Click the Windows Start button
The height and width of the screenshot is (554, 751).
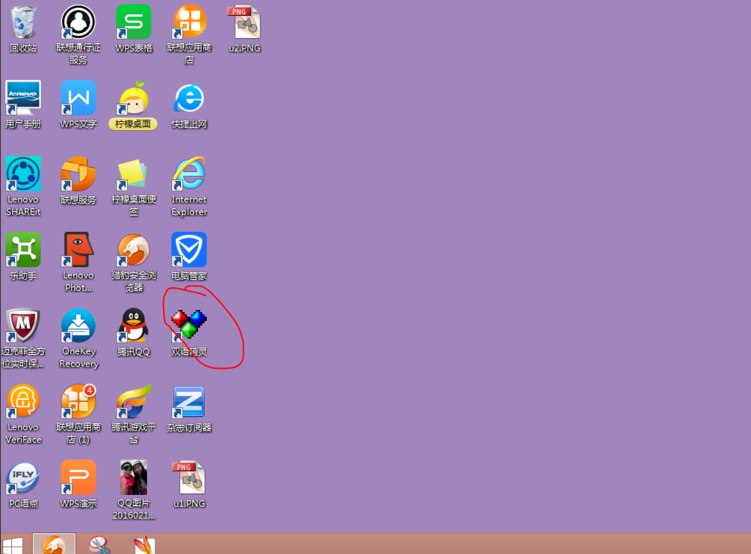[x=13, y=546]
